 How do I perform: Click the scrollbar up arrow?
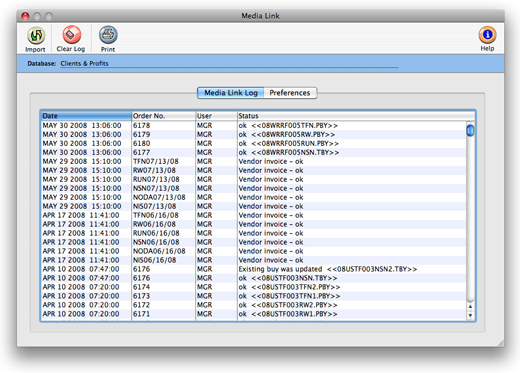coord(470,306)
